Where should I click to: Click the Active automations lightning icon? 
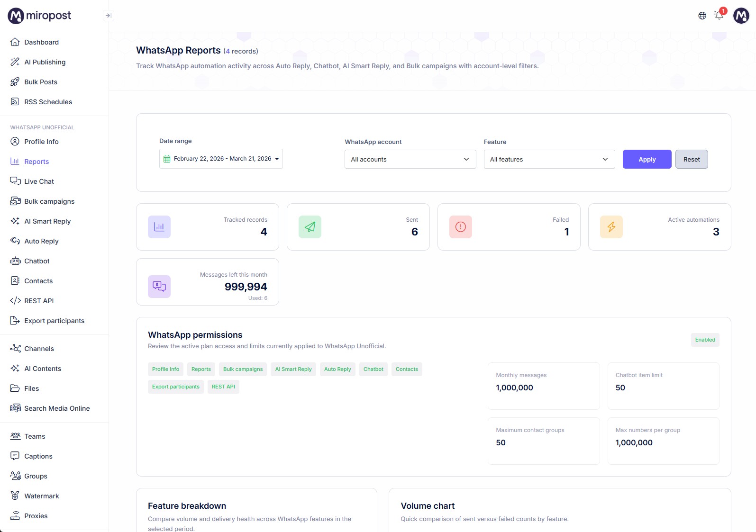tap(611, 227)
